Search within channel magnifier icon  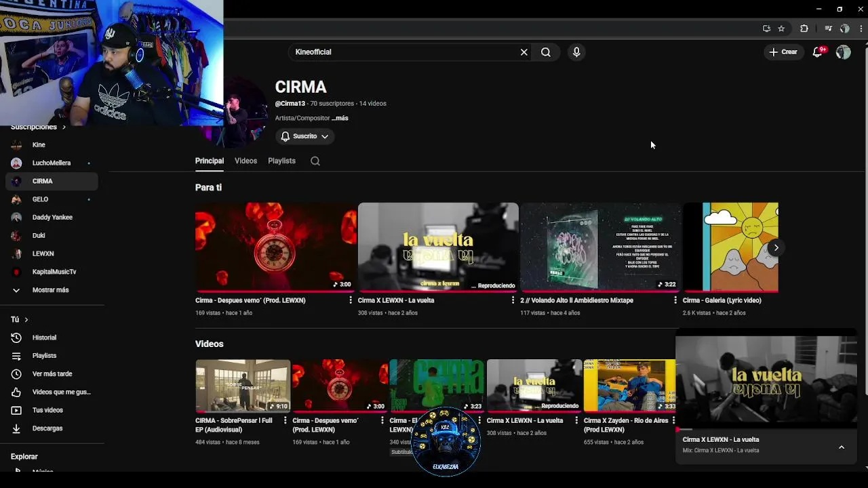click(315, 161)
